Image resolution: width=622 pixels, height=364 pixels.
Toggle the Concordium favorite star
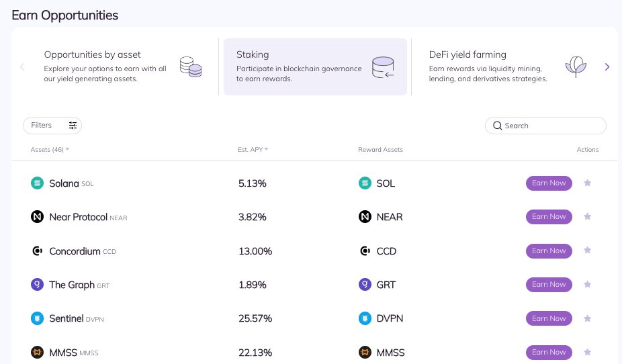(588, 251)
